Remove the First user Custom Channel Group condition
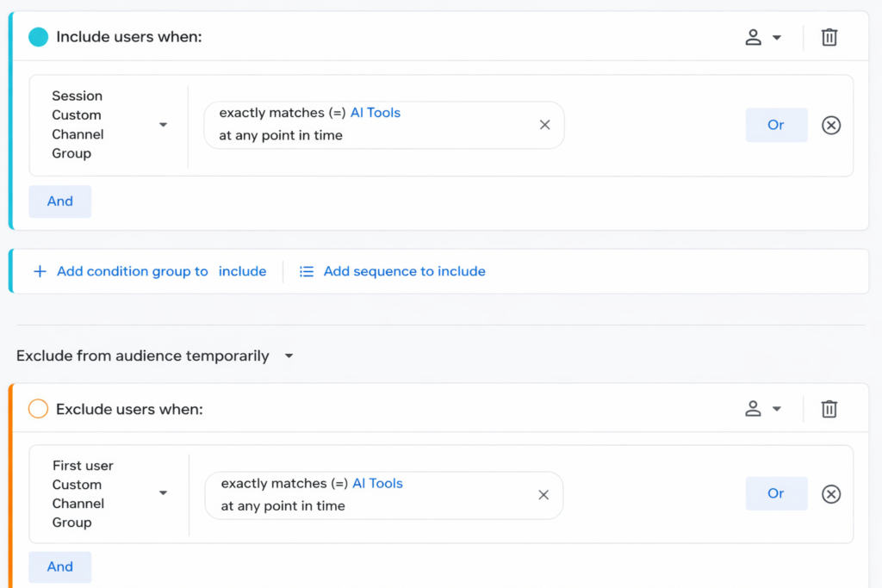The width and height of the screenshot is (882, 588). (x=830, y=494)
